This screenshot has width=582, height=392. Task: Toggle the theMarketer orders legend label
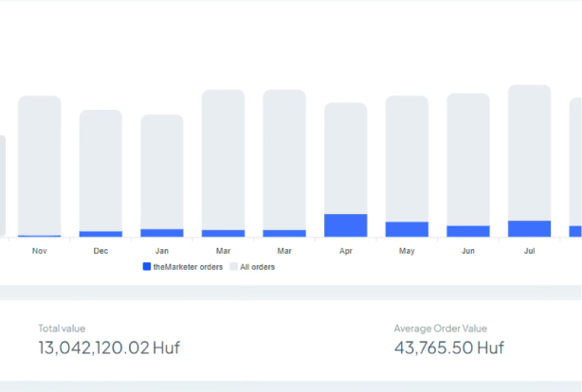[x=187, y=267]
